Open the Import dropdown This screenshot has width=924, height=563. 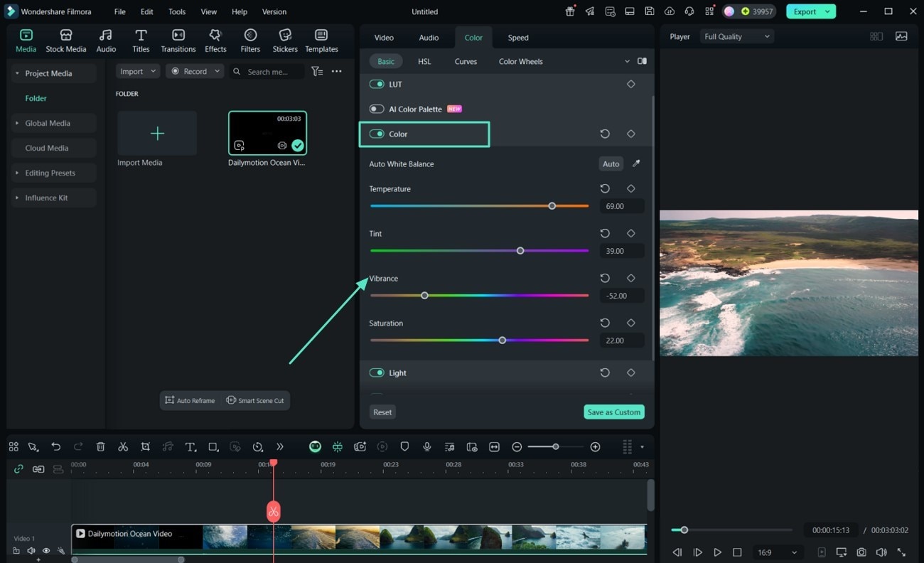point(138,72)
